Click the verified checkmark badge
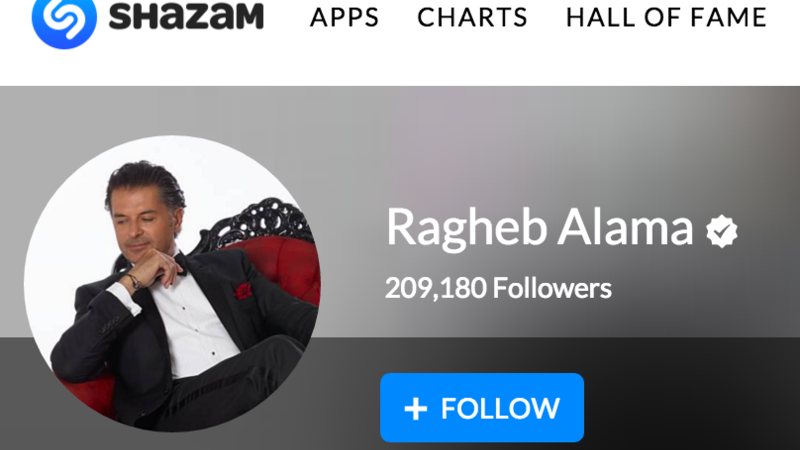 click(722, 231)
